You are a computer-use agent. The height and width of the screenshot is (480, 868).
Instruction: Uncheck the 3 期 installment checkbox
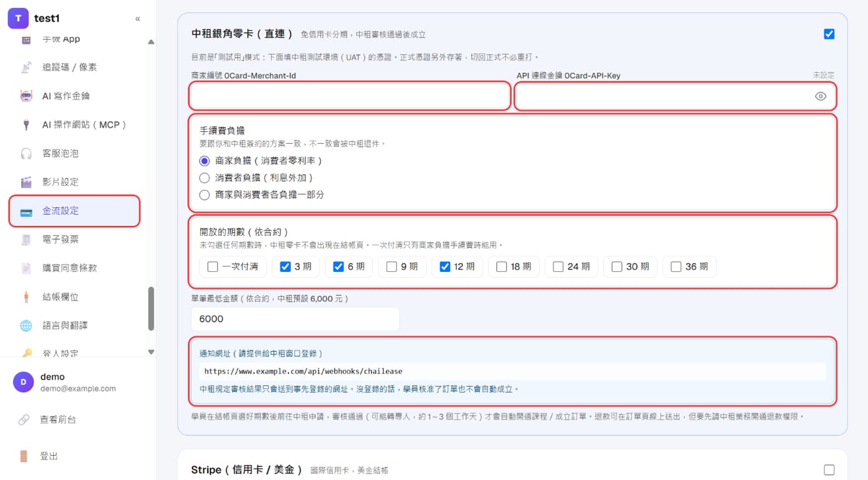[285, 267]
